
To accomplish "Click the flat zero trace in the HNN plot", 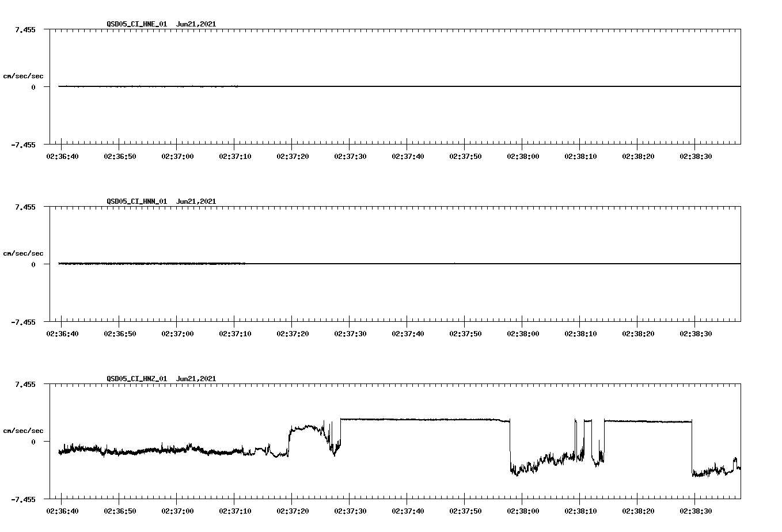I will click(x=400, y=264).
